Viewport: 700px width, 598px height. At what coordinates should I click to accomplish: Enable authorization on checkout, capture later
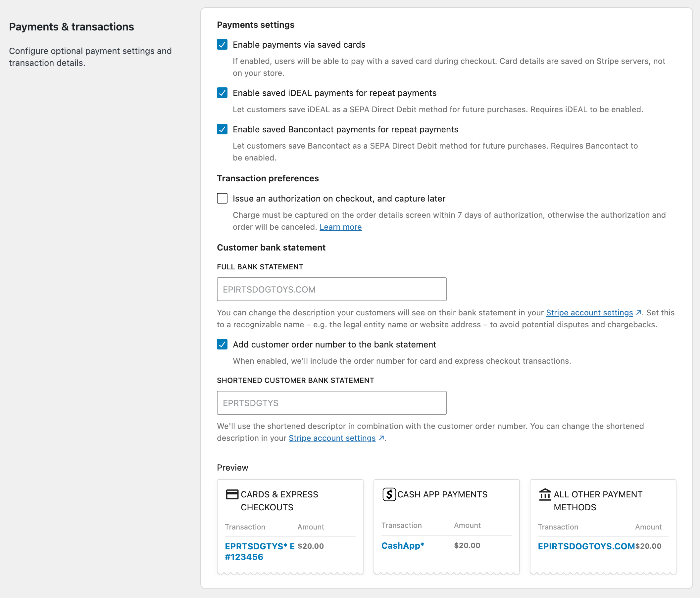point(222,198)
